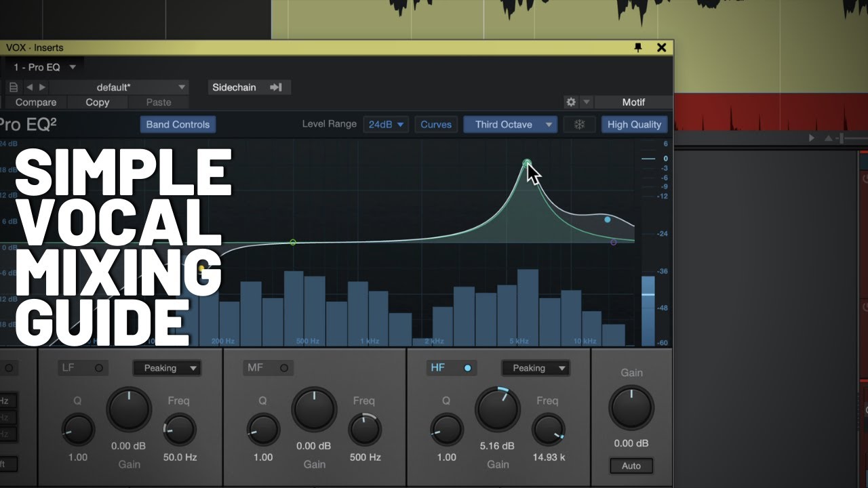
Task: Open the Level Range 24dB dropdown
Action: point(386,125)
